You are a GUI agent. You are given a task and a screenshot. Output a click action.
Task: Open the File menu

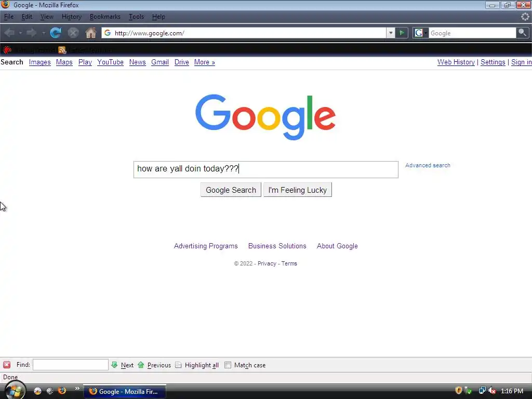(9, 17)
